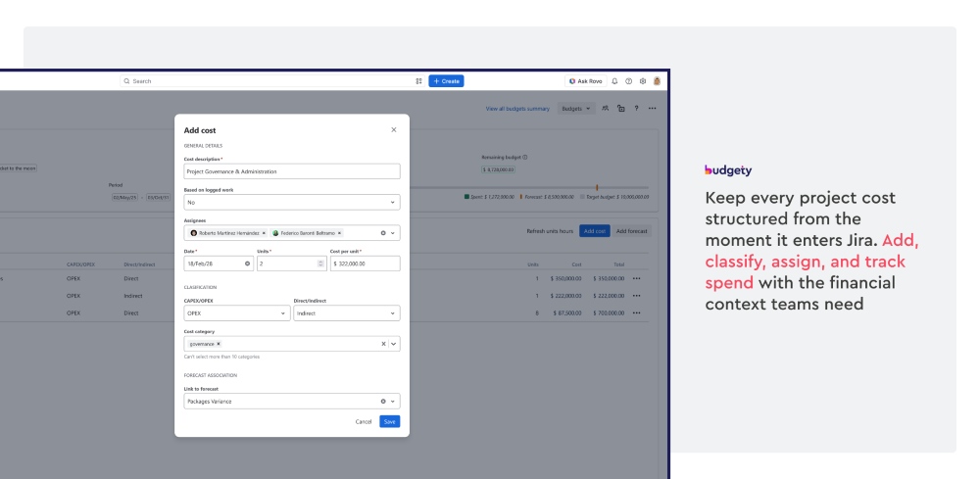Click the Add forecast button
The width and height of the screenshot is (980, 479).
click(x=632, y=231)
